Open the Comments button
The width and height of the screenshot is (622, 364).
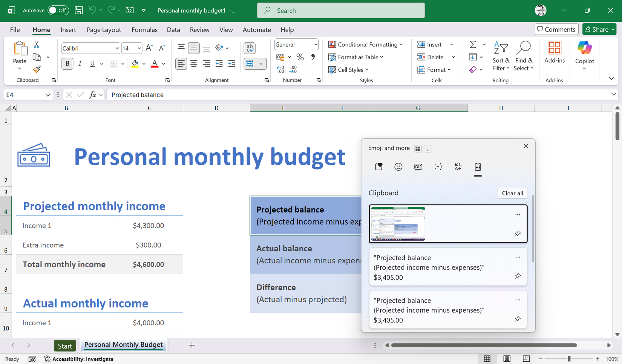[x=556, y=29]
